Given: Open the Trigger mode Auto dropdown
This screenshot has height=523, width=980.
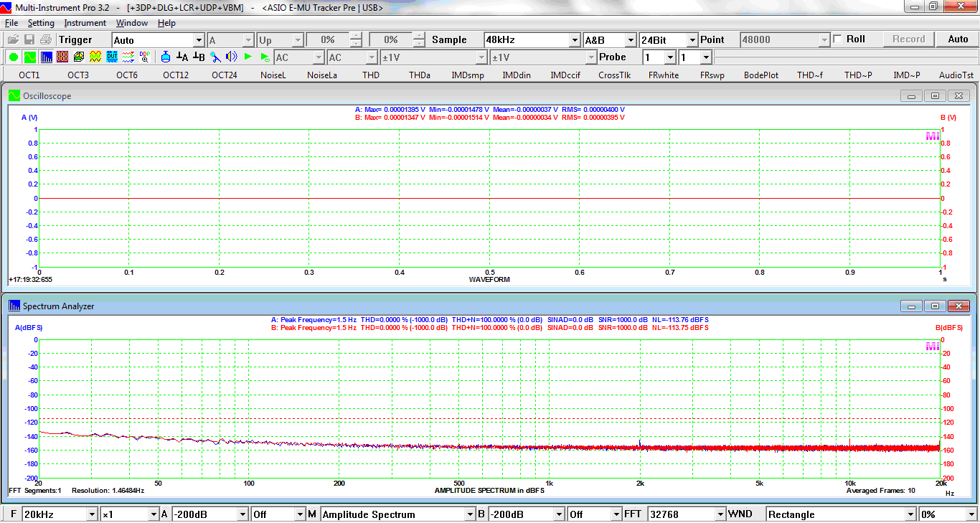Looking at the screenshot, I should click(x=199, y=40).
